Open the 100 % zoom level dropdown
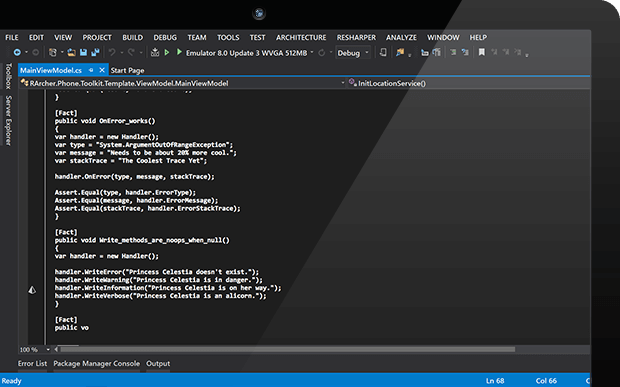This screenshot has height=387, width=620. 48,349
